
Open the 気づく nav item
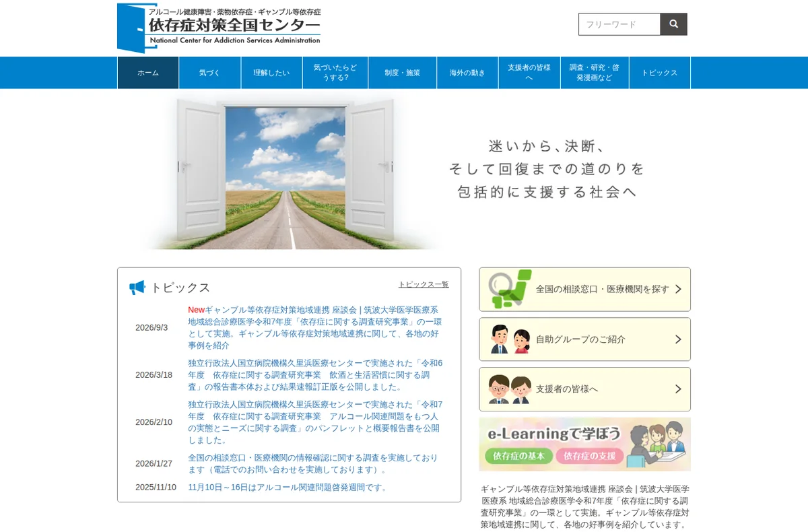(210, 73)
